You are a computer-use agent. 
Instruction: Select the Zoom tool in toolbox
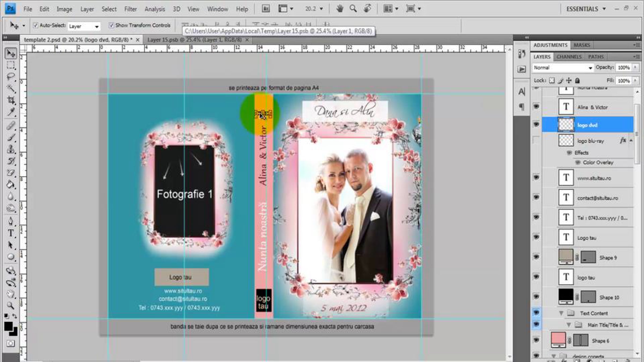[11, 305]
